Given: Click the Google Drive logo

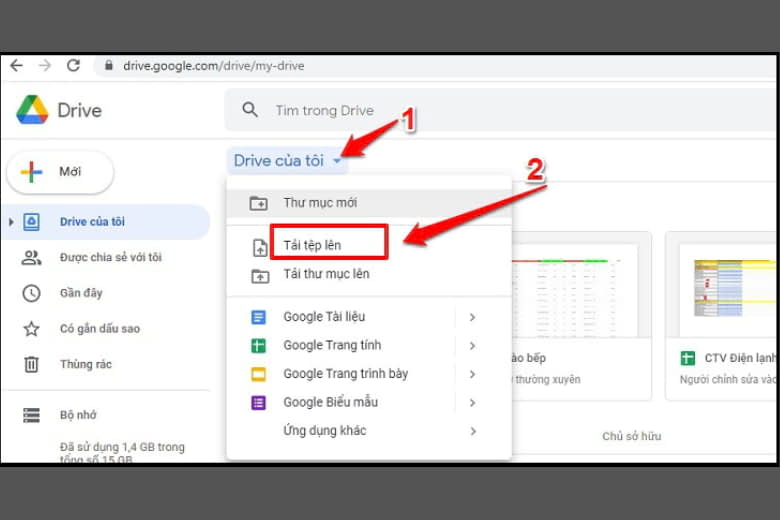Looking at the screenshot, I should [33, 110].
